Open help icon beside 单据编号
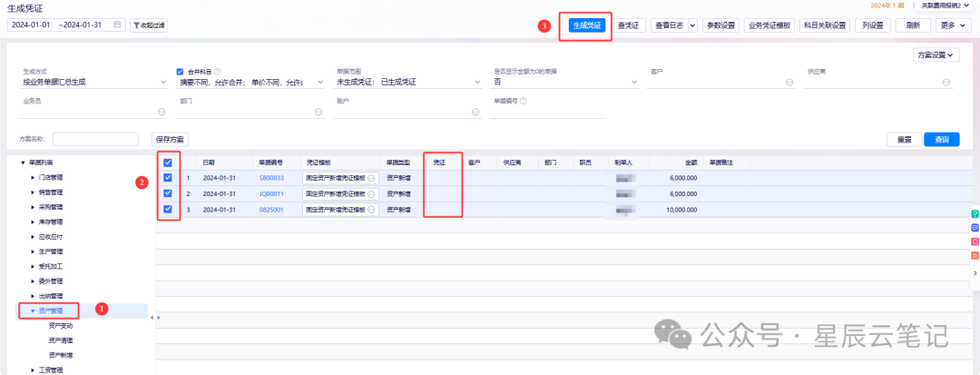 (x=524, y=101)
